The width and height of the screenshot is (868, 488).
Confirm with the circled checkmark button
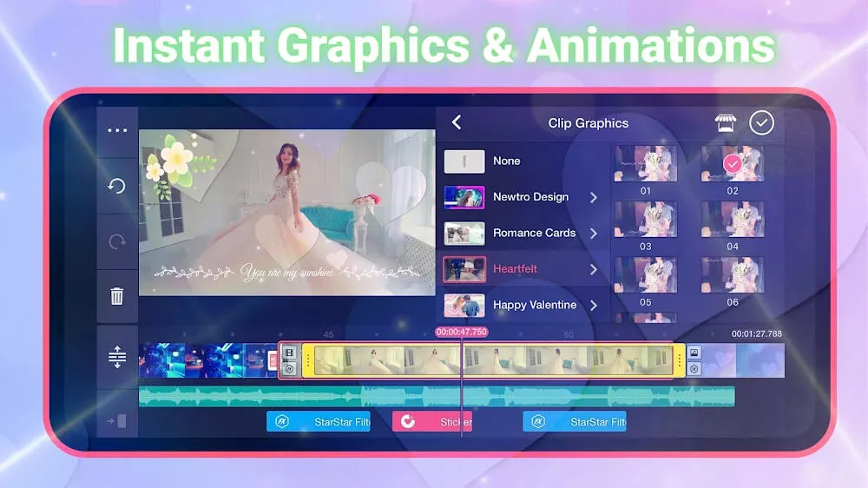pos(761,123)
